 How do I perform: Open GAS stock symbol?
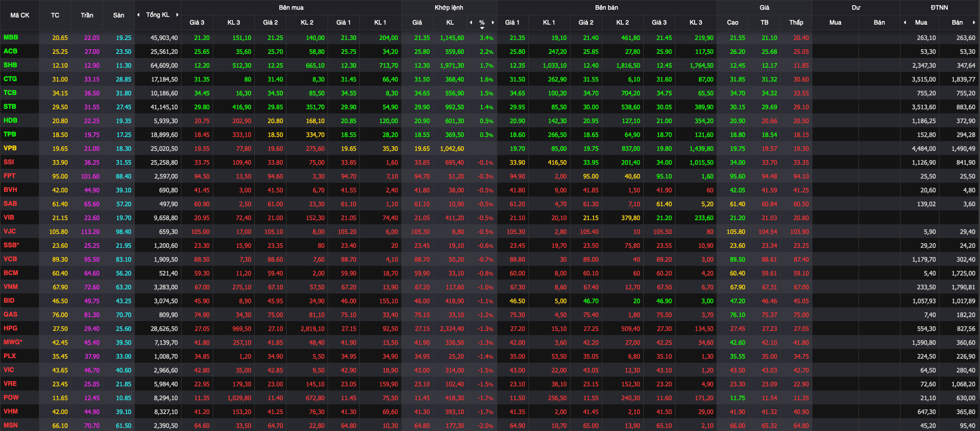tap(10, 315)
